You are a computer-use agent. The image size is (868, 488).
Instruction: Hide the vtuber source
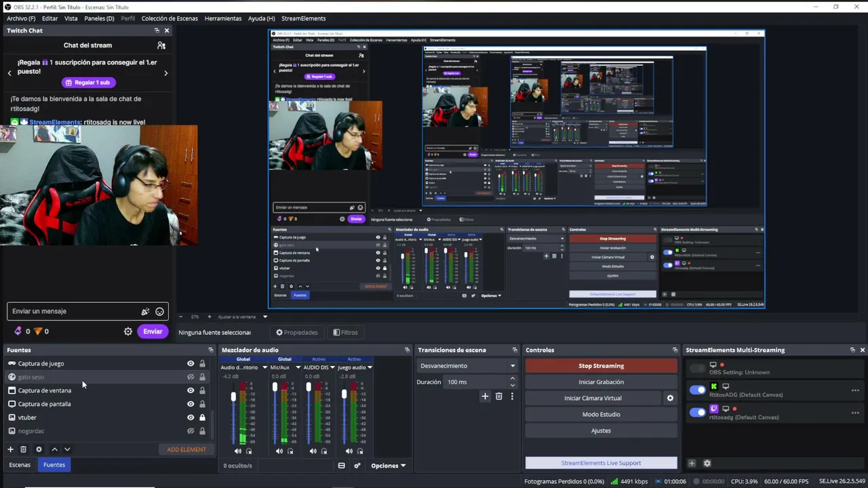pos(191,418)
